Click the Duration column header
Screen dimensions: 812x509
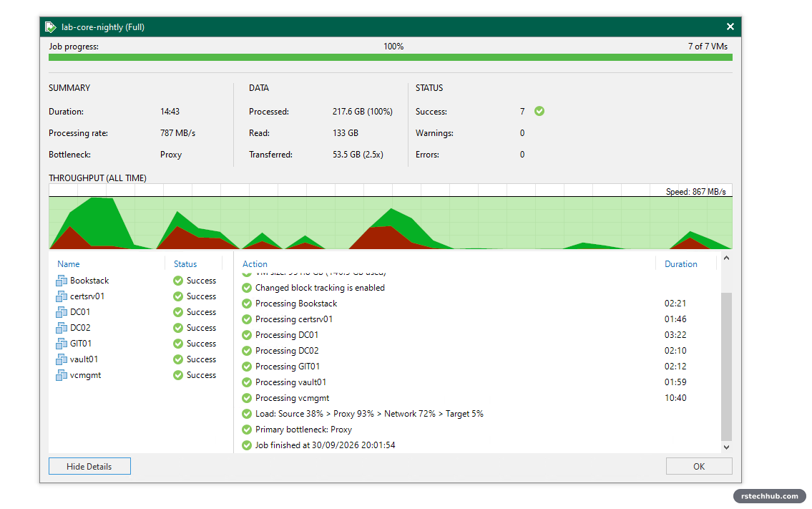click(x=681, y=264)
